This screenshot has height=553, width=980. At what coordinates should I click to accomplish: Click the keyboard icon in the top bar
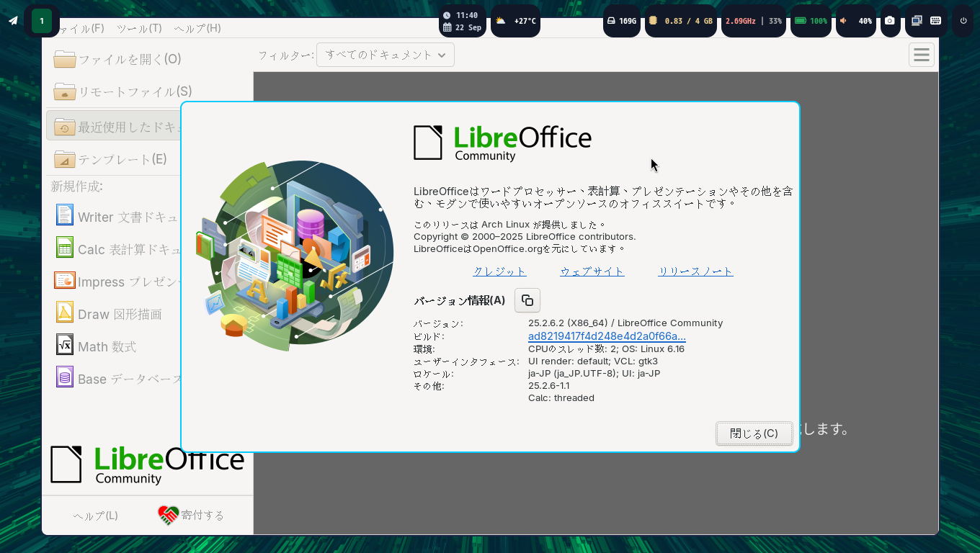935,21
